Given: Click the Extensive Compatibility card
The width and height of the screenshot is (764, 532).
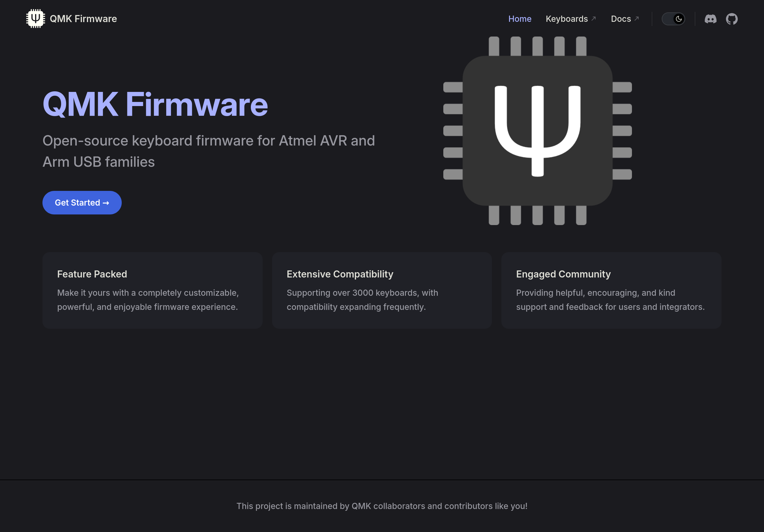Looking at the screenshot, I should point(382,290).
